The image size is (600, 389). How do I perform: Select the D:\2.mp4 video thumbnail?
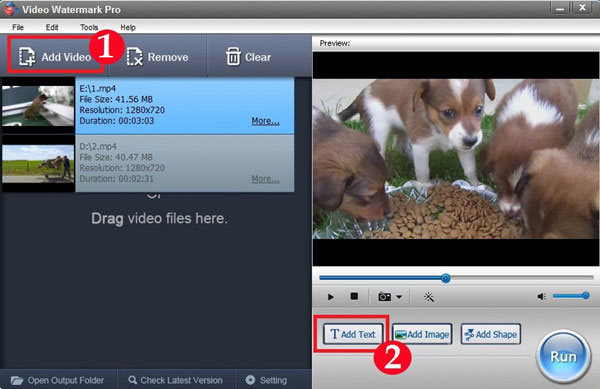click(38, 164)
